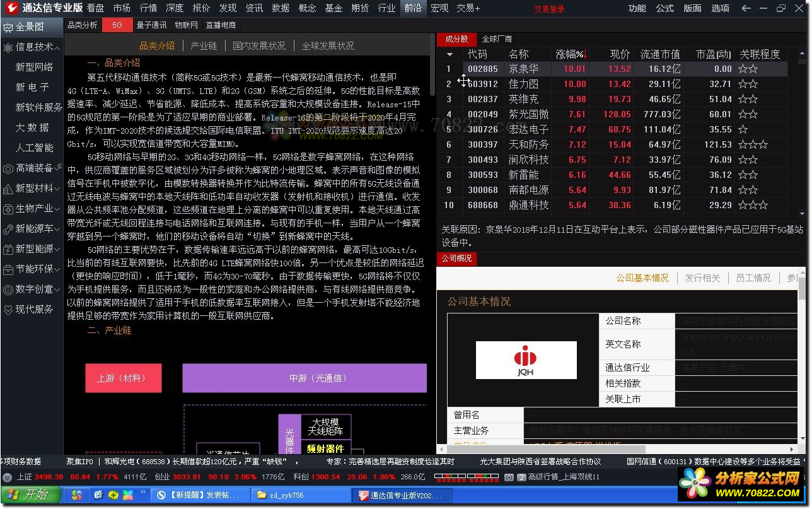This screenshot has height=509, width=812.
Task: Click the 中游（光通信） purple block
Action: click(x=305, y=378)
